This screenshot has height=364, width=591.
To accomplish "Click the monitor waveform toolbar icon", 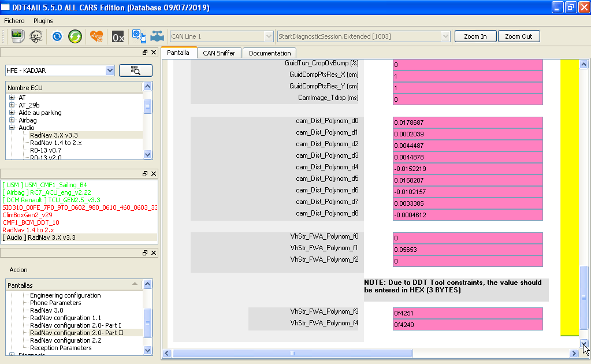I will pos(17,36).
